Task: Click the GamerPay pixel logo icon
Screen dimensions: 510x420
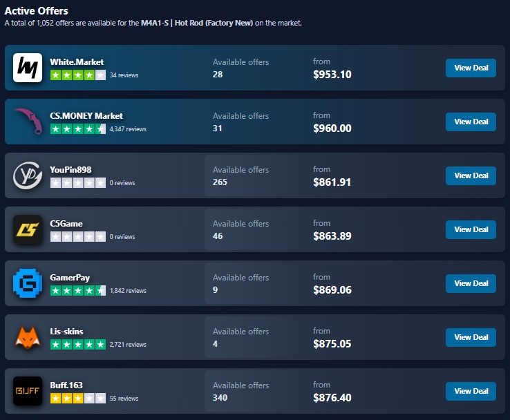Action: click(x=28, y=283)
